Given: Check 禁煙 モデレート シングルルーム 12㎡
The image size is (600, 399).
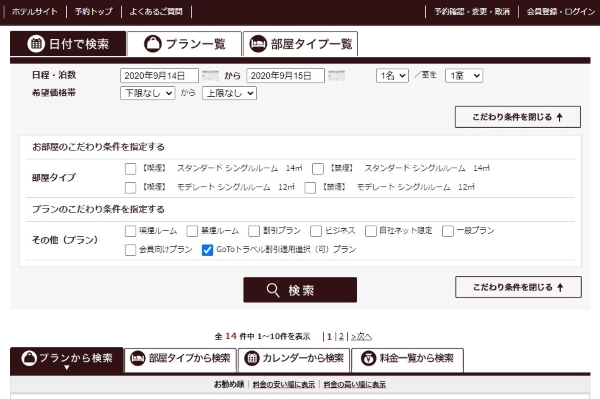Looking at the screenshot, I should [x=310, y=187].
